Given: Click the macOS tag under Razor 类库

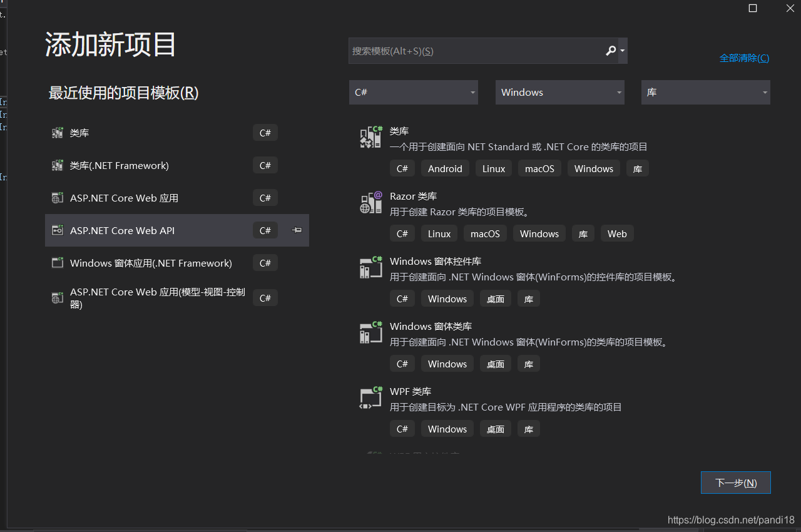Looking at the screenshot, I should click(x=485, y=233).
